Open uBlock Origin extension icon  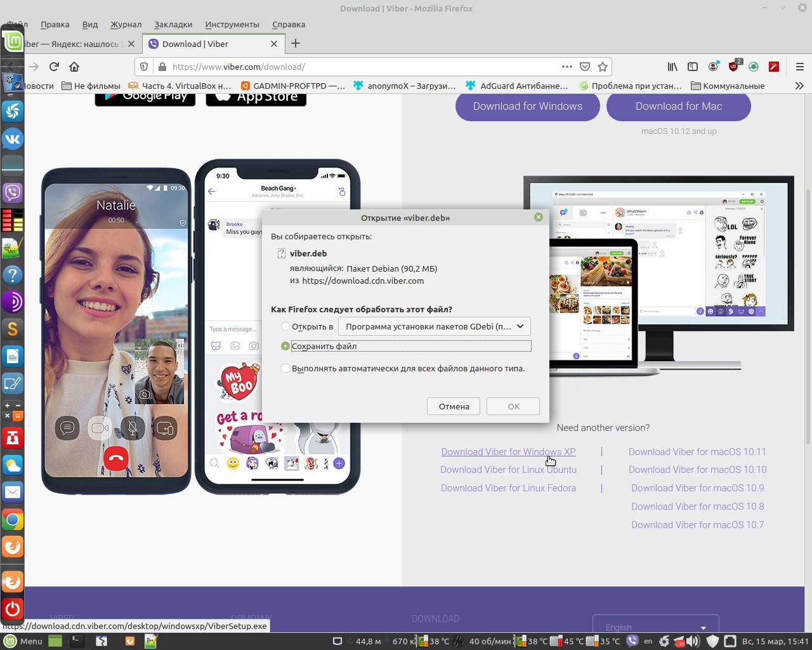click(x=735, y=65)
